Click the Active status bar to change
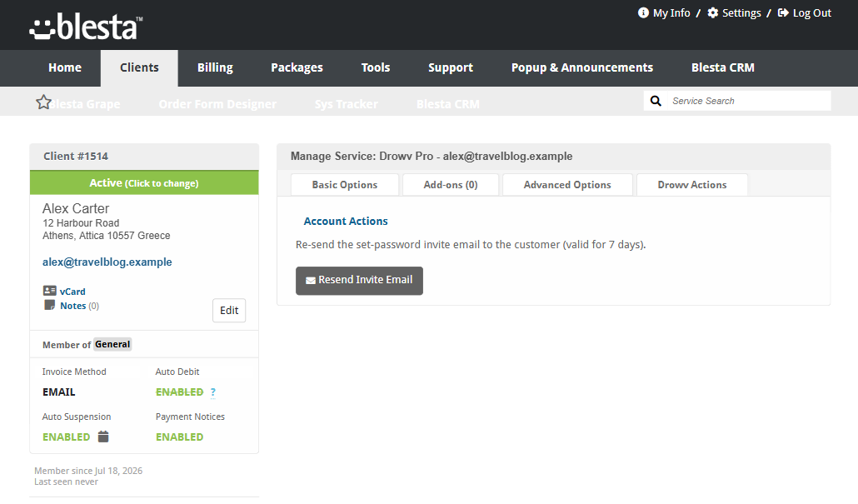Screen dimensions: 858x504 [144, 182]
